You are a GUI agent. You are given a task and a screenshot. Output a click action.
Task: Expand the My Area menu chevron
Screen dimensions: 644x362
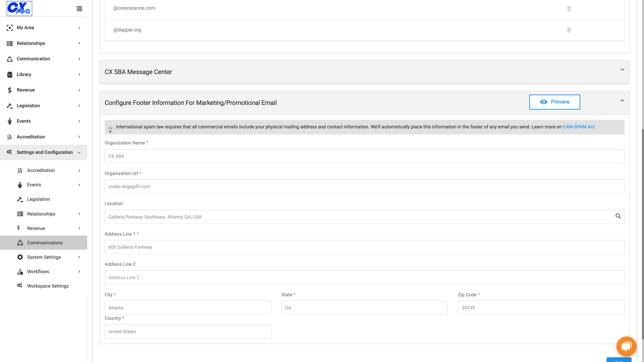pyautogui.click(x=79, y=28)
